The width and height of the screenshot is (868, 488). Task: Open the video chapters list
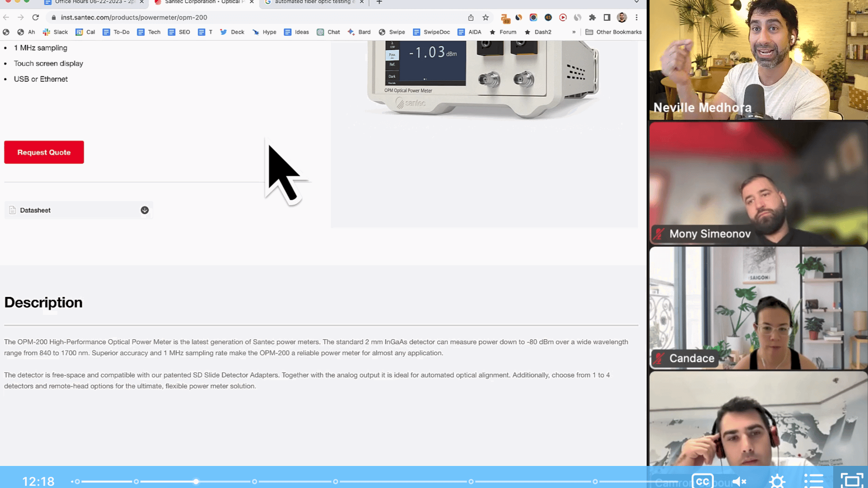pyautogui.click(x=814, y=481)
